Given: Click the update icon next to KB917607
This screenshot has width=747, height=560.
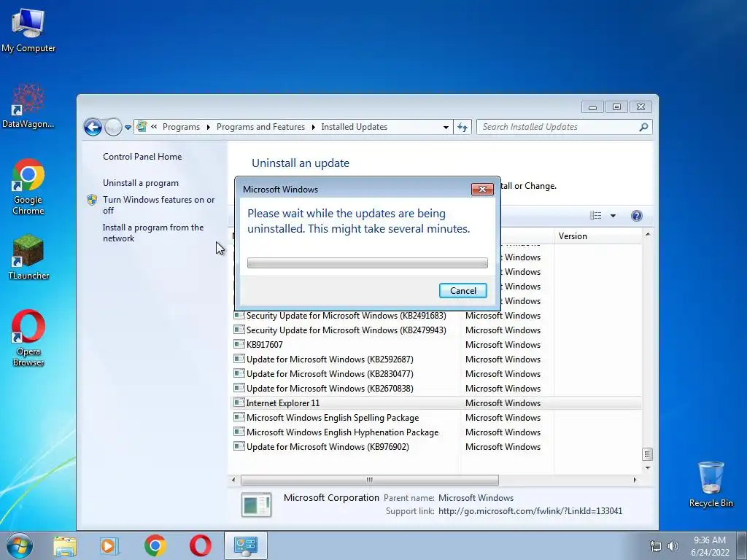Looking at the screenshot, I should point(239,344).
